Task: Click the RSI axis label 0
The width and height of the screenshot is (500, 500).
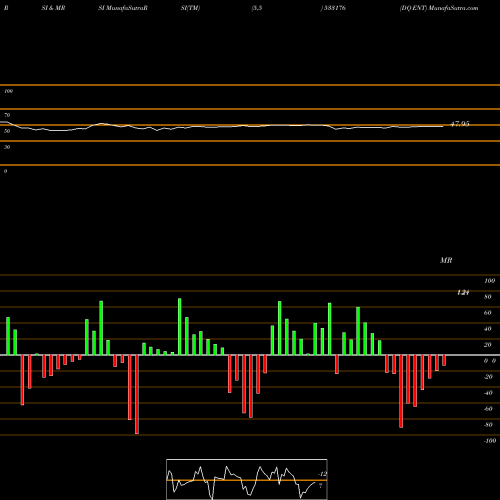Action: [x=6, y=171]
